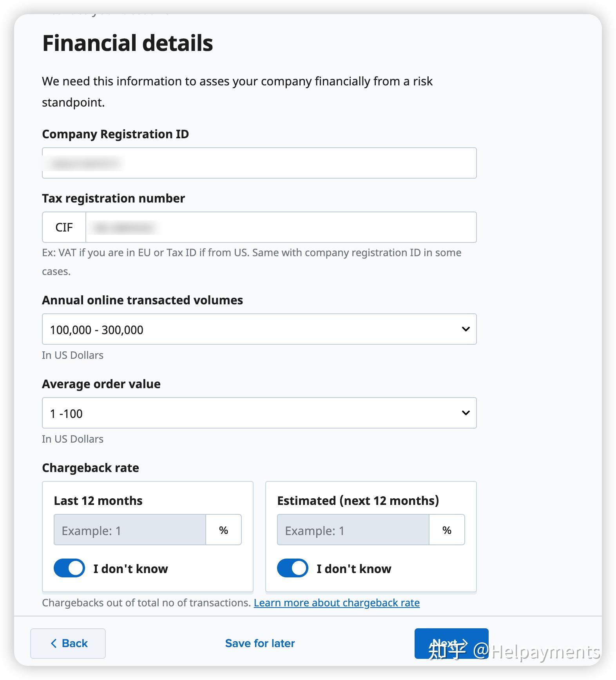This screenshot has height=680, width=616.
Task: Open Learn more about chargeback rate link
Action: [337, 602]
